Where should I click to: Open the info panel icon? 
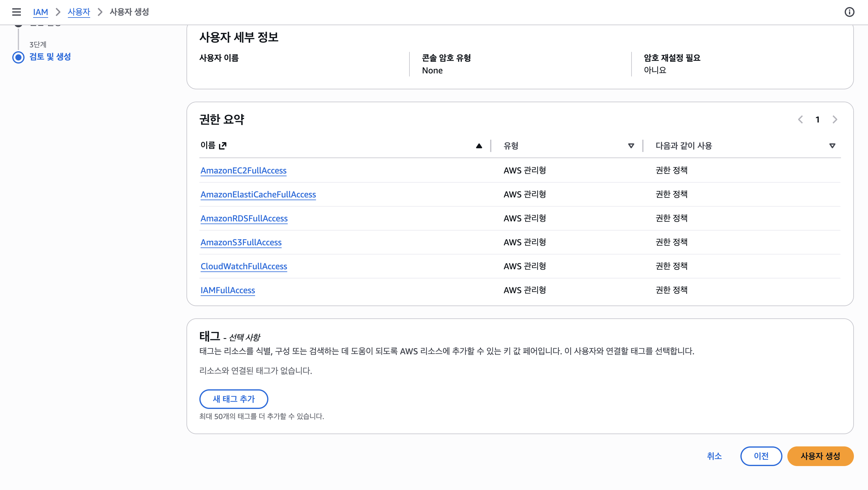[x=849, y=12]
